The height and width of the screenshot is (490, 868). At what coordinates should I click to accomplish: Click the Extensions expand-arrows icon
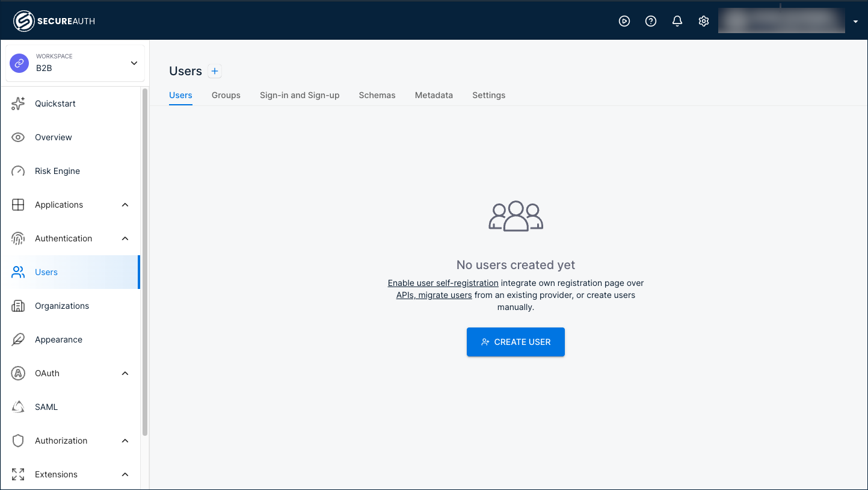(18, 474)
